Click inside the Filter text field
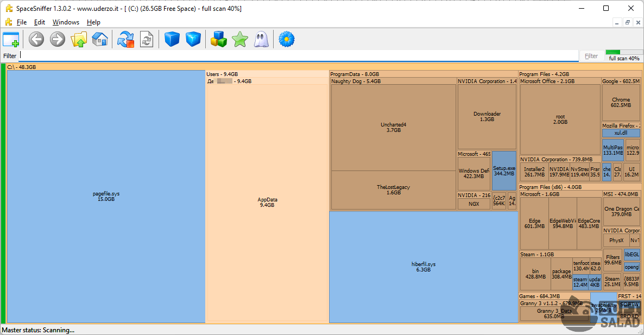 [x=299, y=55]
